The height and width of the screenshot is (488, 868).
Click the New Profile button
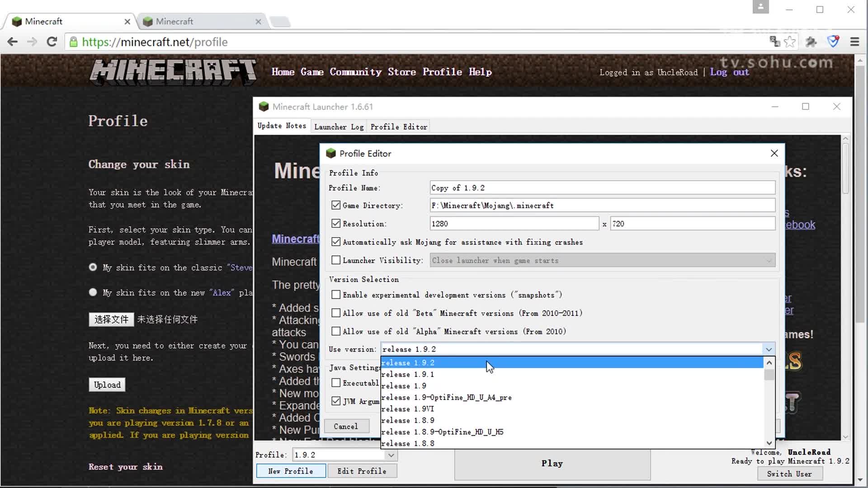pyautogui.click(x=291, y=471)
